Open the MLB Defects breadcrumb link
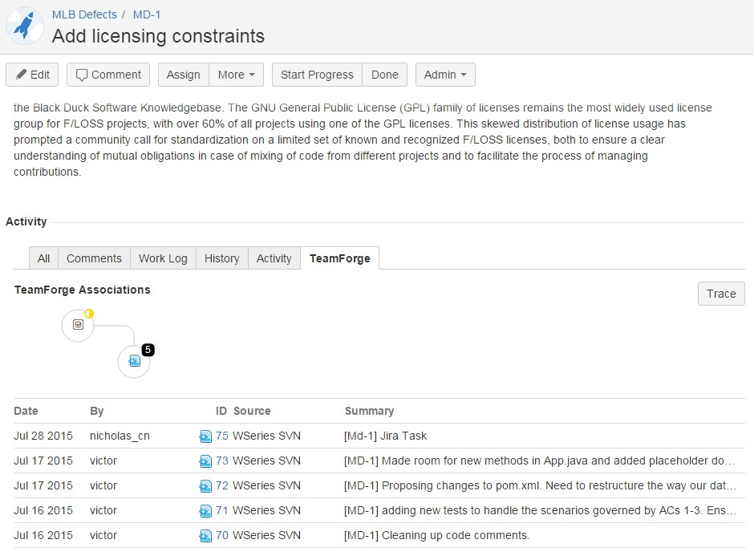The height and width of the screenshot is (560, 754). 84,14
